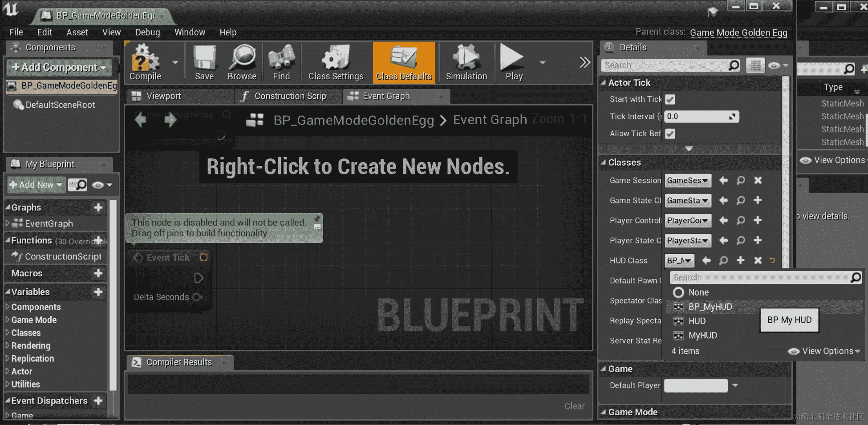Open the Game Mode Golden Egg parent class link
Viewport: 868px width, 425px height.
(738, 32)
